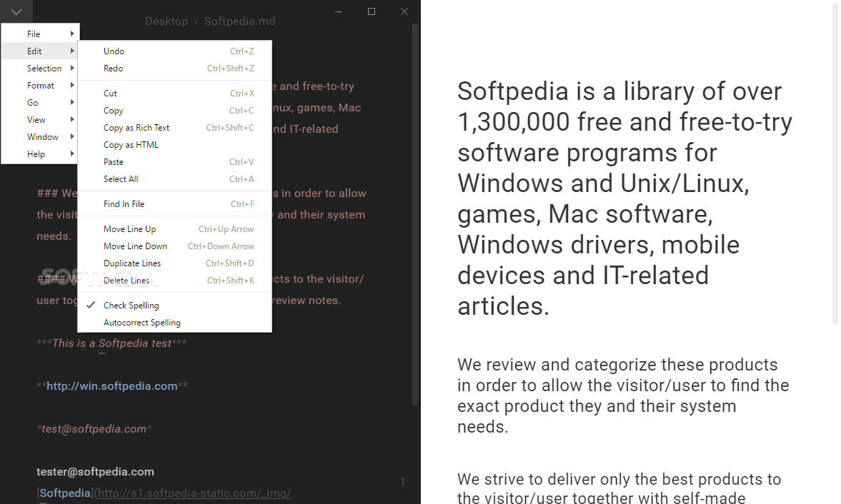The image size is (841, 504).
Task: Choose Redo from the Edit menu
Action: (x=175, y=68)
